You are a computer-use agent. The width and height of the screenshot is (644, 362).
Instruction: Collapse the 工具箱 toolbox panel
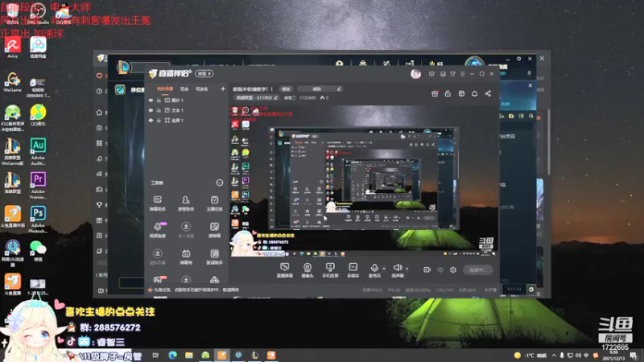pyautogui.click(x=219, y=183)
